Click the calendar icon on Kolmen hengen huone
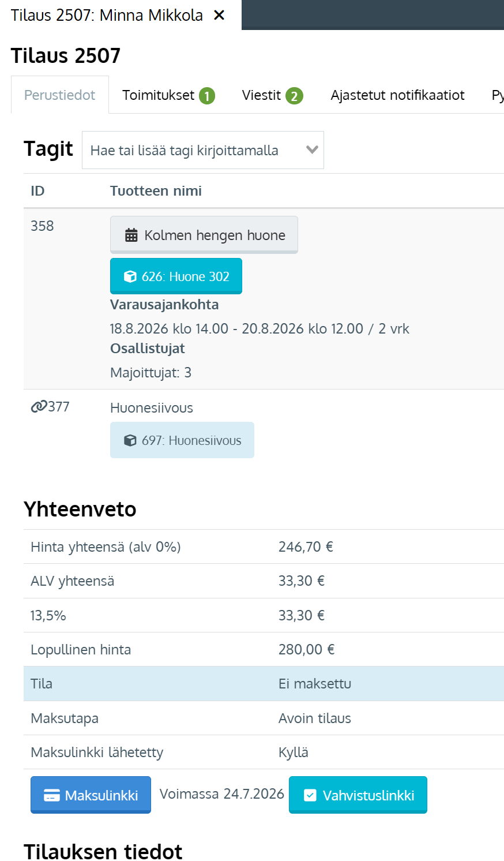504x861 pixels. (131, 235)
